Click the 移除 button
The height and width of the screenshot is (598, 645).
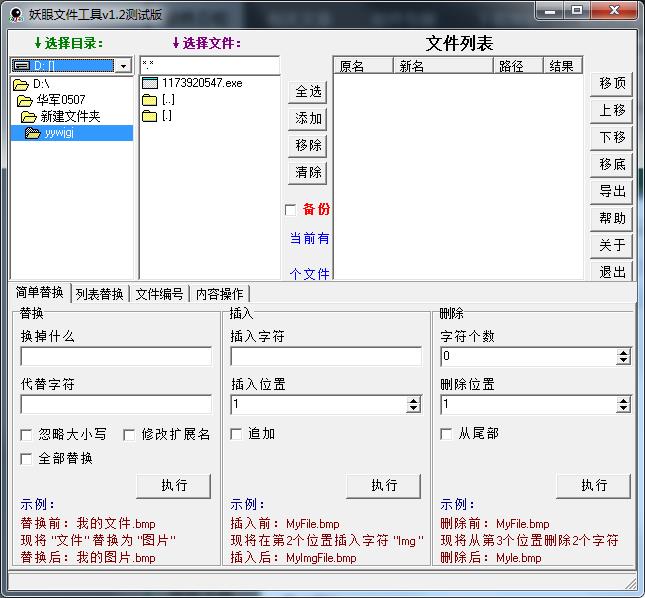308,146
